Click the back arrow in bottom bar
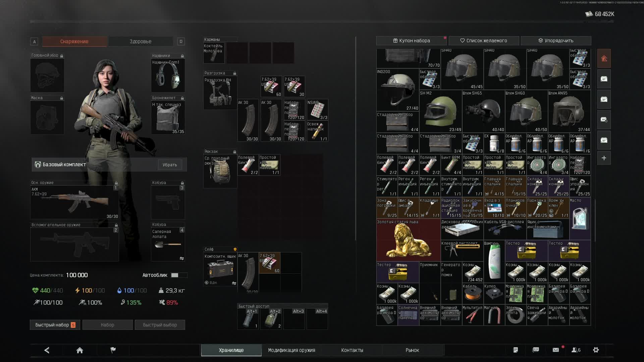The width and height of the screenshot is (644, 362). (x=47, y=350)
